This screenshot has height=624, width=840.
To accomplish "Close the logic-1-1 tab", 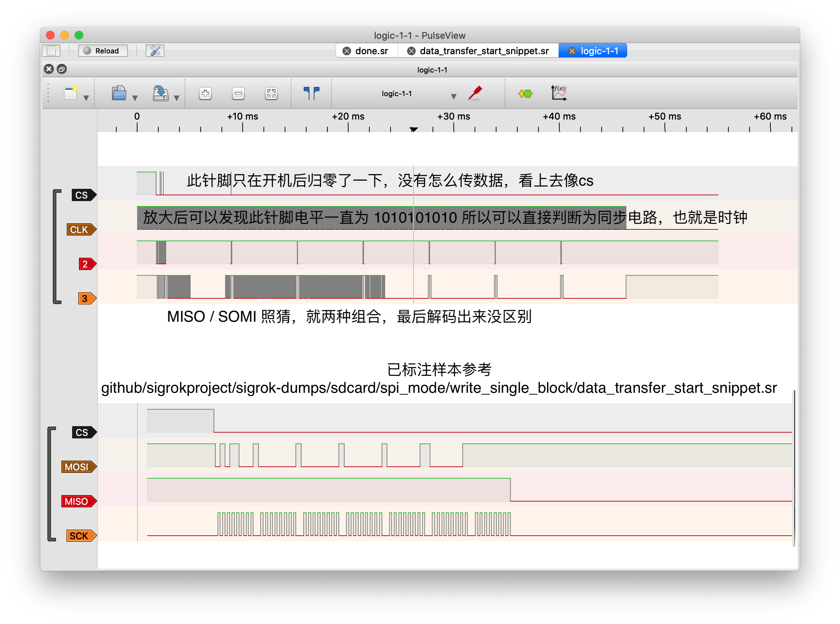I will [572, 51].
